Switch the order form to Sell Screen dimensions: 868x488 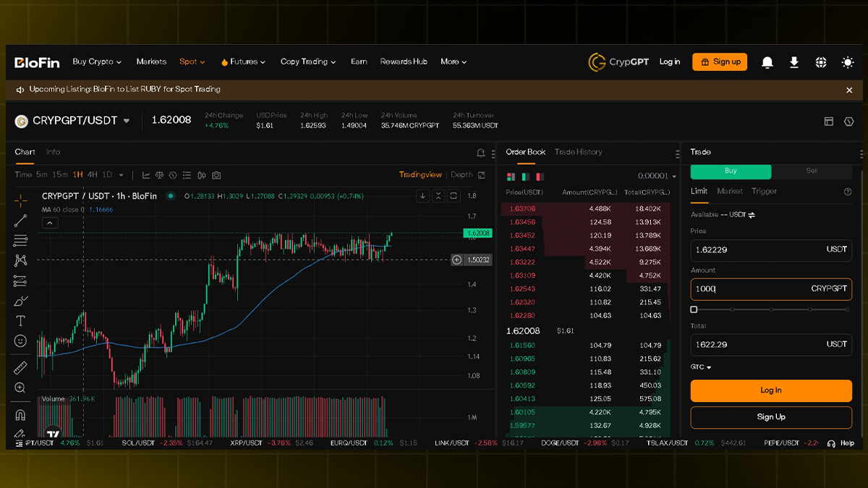coord(812,171)
